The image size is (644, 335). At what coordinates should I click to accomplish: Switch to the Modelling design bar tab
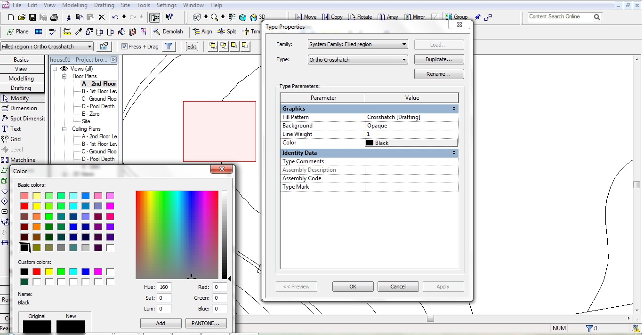(x=22, y=79)
